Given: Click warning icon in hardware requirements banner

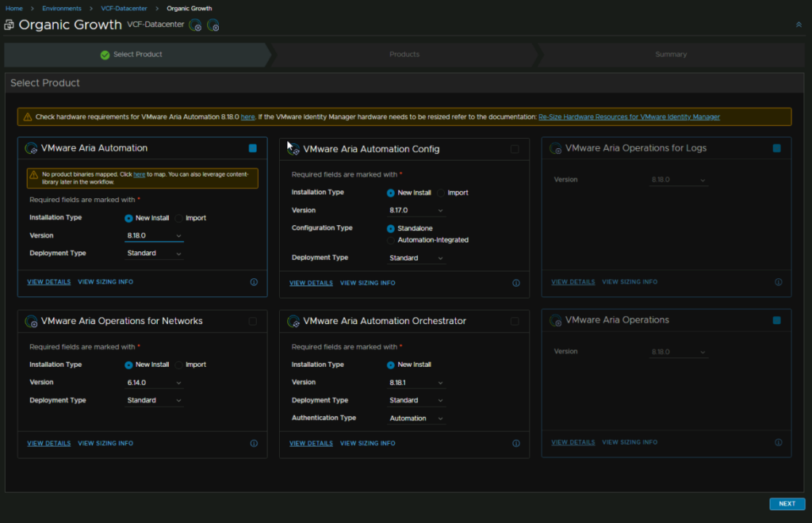Looking at the screenshot, I should pos(28,117).
